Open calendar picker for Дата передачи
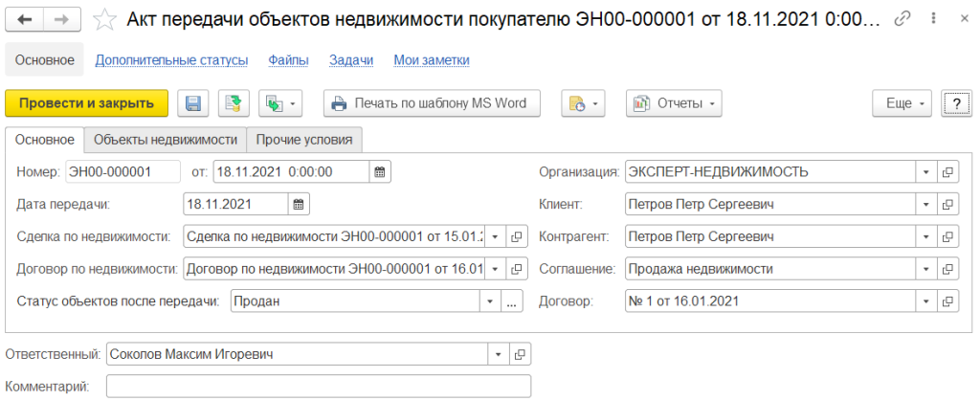 click(x=298, y=204)
